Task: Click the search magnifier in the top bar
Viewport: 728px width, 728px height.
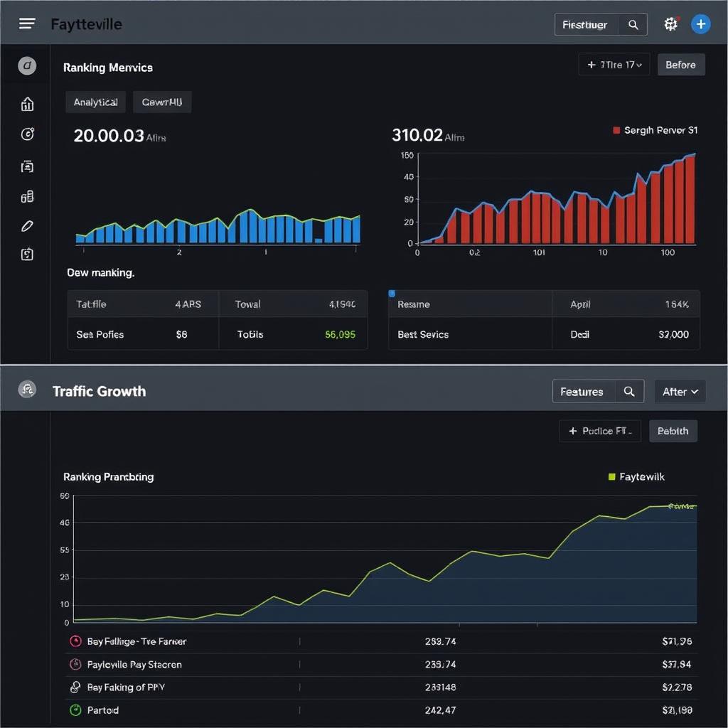Action: [x=633, y=24]
